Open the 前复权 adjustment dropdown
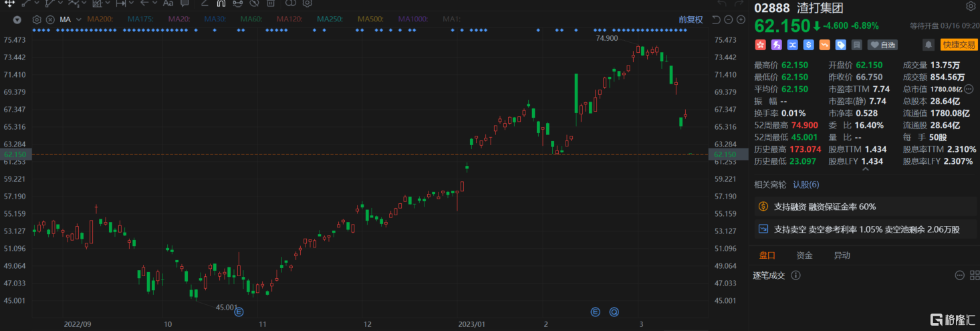The image size is (980, 331). (691, 19)
